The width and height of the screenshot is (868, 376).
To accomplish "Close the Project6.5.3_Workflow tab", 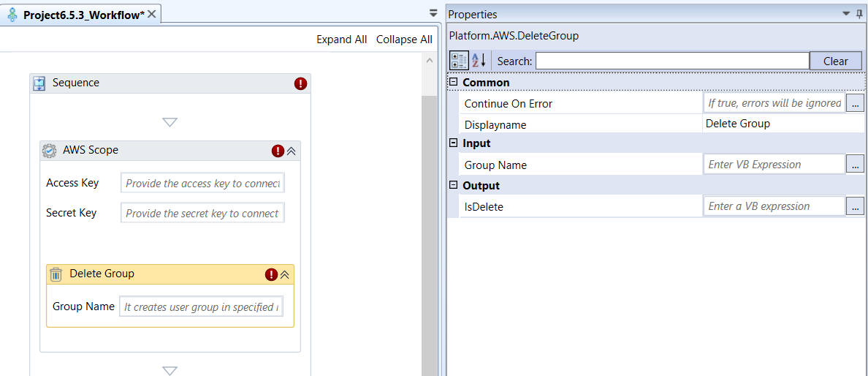I will coord(152,15).
